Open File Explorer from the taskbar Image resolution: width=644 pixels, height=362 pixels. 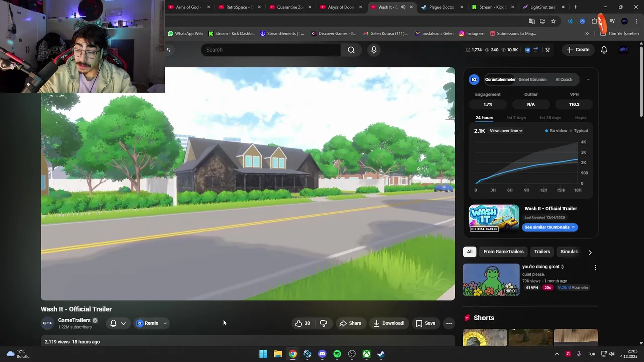[278, 354]
